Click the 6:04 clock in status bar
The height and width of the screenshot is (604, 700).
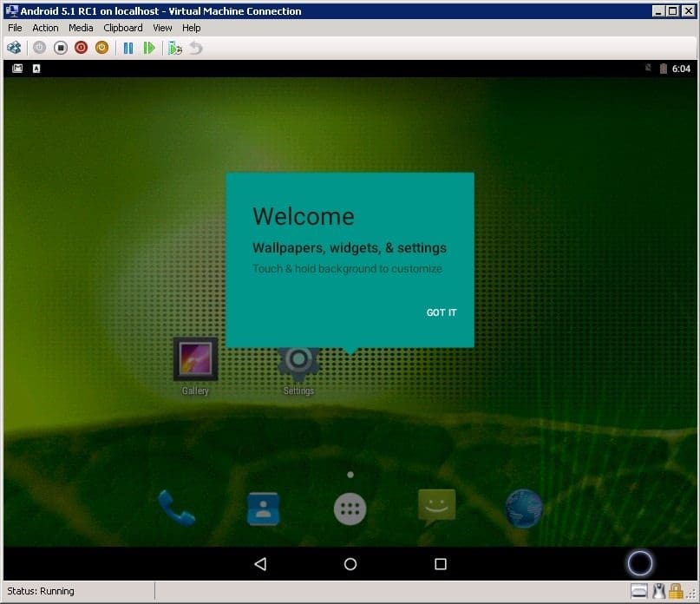coord(681,69)
